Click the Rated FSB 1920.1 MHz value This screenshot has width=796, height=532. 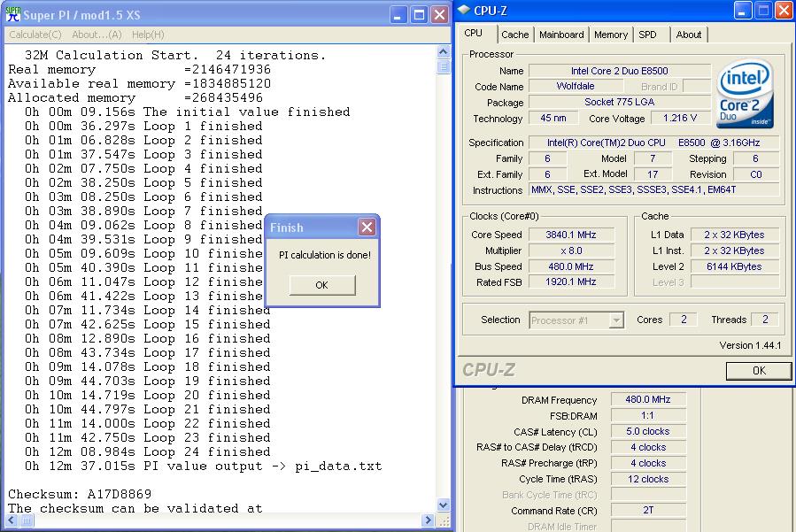[x=571, y=281]
